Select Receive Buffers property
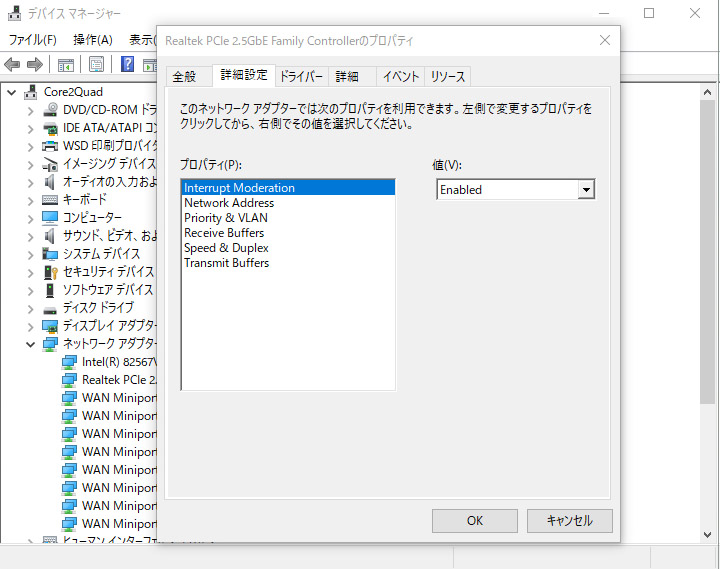 [288, 233]
